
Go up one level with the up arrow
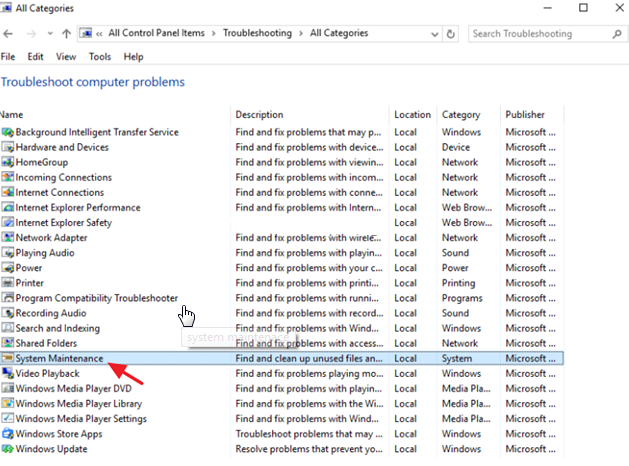[x=67, y=34]
